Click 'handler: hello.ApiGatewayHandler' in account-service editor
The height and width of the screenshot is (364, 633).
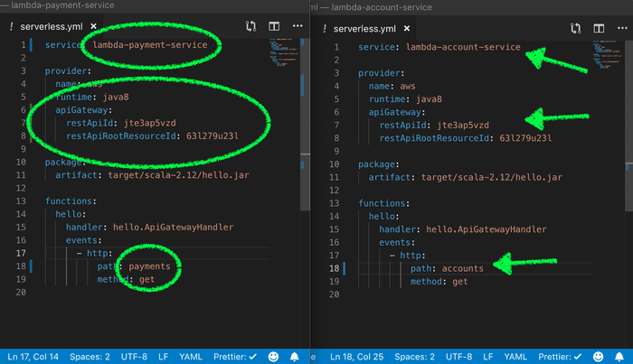tap(463, 229)
